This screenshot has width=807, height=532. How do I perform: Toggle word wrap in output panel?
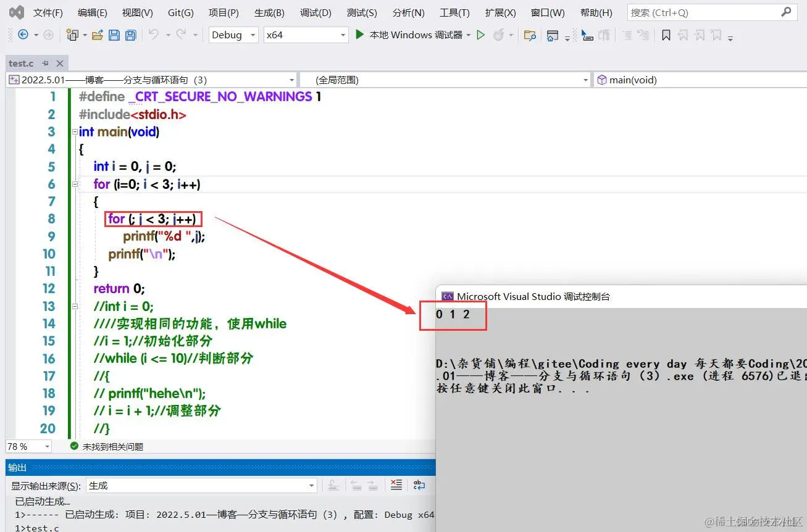419,485
